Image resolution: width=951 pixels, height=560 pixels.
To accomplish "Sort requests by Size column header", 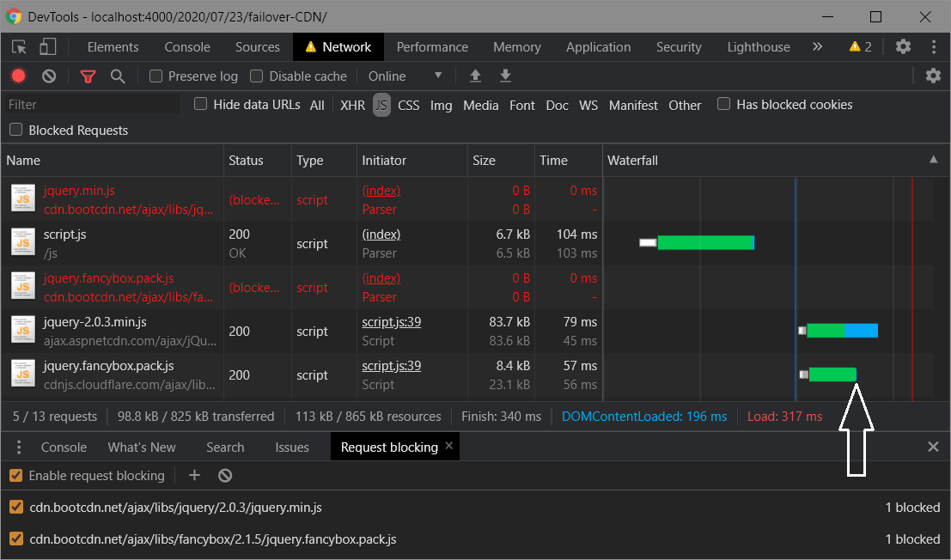I will pos(501,160).
